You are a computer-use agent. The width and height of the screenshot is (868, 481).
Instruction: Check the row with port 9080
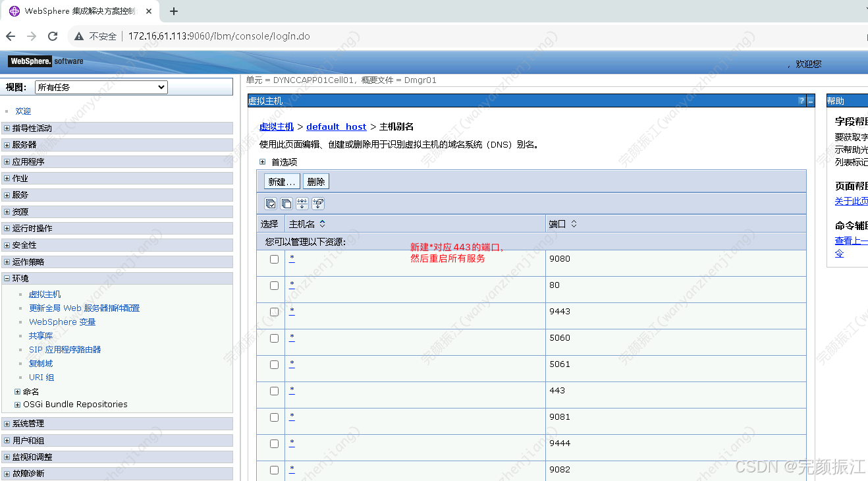click(274, 259)
